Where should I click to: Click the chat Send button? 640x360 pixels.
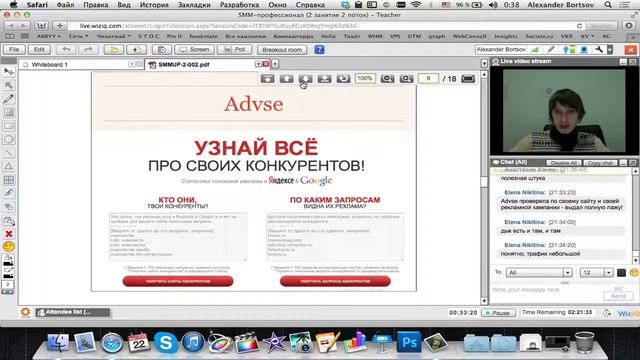pos(618,296)
